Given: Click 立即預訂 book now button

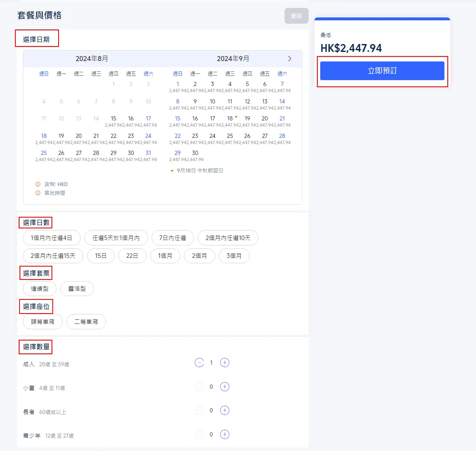Looking at the screenshot, I should 382,71.
